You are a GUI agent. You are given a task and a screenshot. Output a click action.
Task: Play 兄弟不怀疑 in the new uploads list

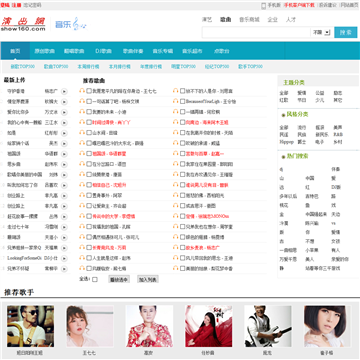click(x=64, y=269)
